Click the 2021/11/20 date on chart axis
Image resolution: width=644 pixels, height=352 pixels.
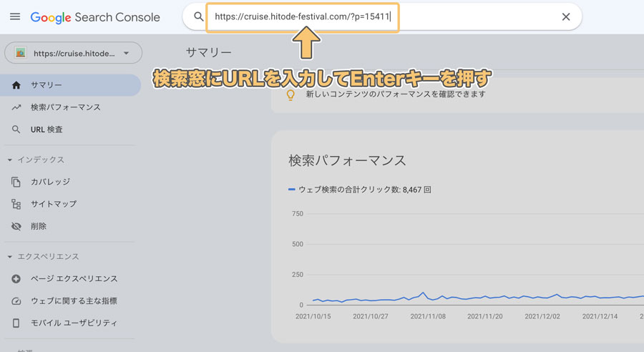point(485,316)
